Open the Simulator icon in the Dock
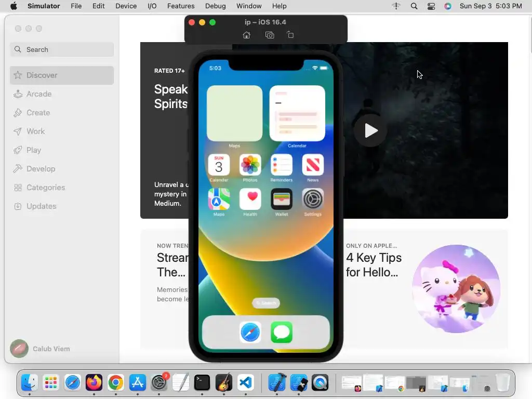The image size is (532, 399). [x=299, y=383]
